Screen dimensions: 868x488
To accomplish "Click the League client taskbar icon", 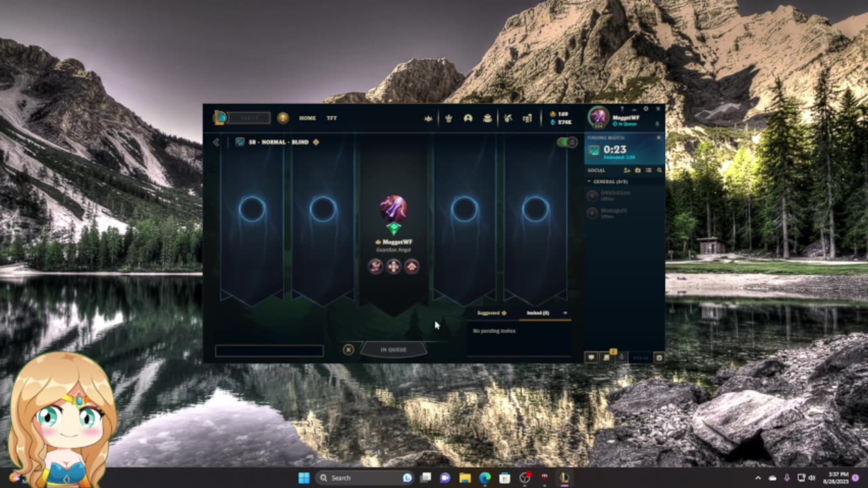I will (564, 478).
